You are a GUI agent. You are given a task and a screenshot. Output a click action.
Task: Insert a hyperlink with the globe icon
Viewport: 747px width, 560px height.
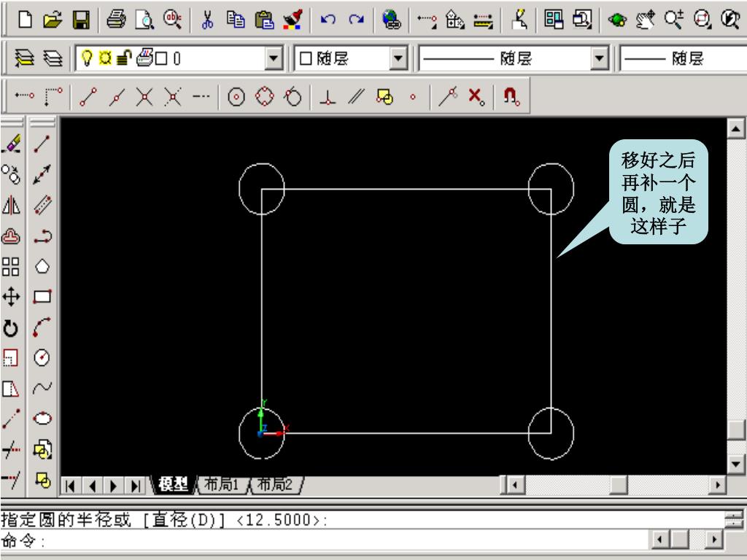point(392,20)
